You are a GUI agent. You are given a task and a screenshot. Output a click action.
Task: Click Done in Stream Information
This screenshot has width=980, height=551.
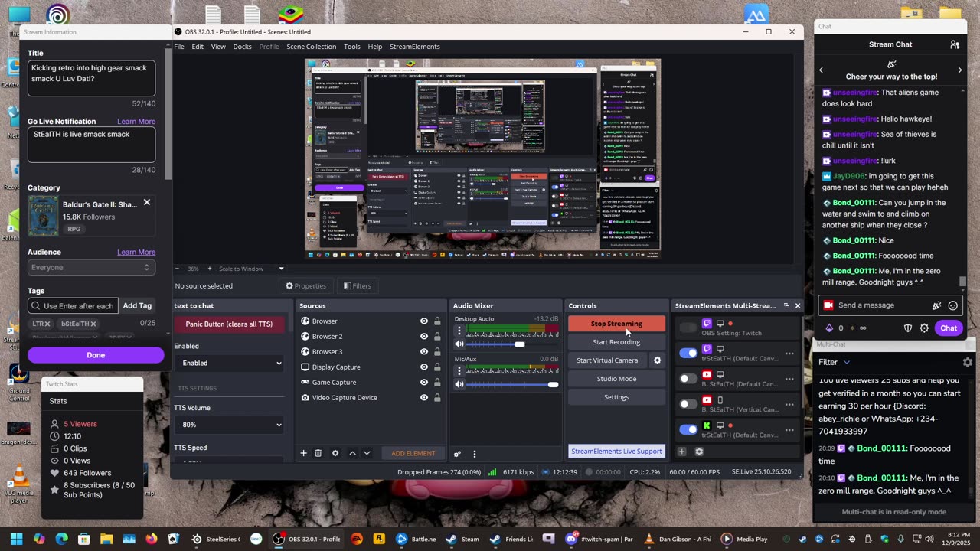[x=96, y=355]
